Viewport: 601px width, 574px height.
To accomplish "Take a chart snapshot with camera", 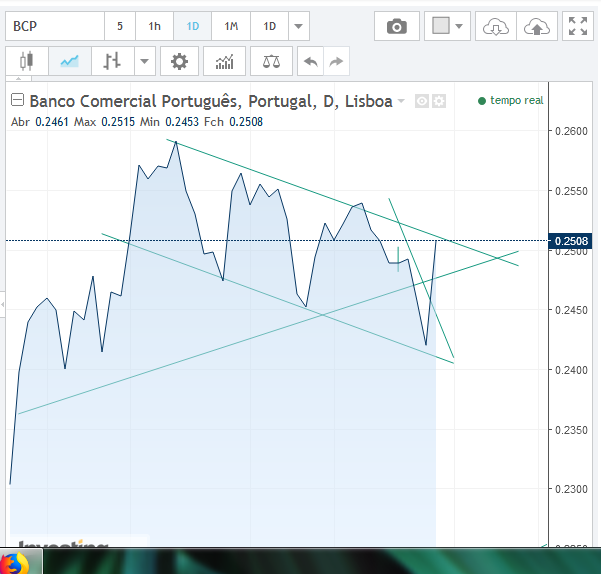I will 397,26.
